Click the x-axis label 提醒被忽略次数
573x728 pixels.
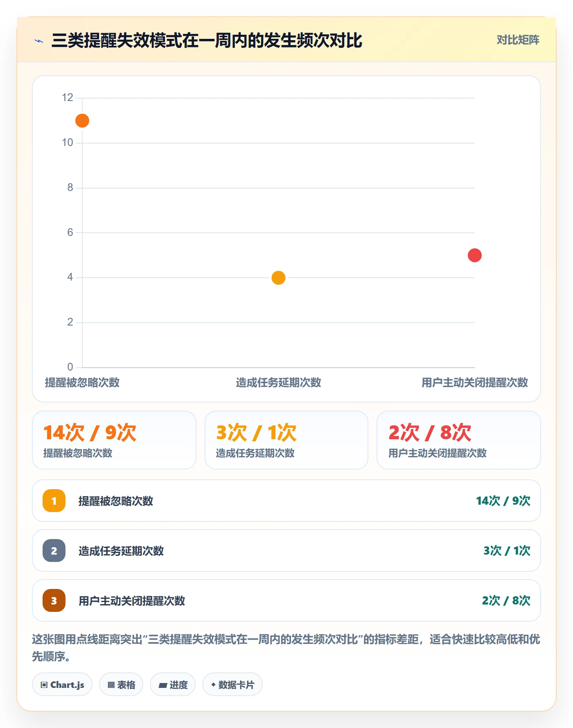(82, 382)
